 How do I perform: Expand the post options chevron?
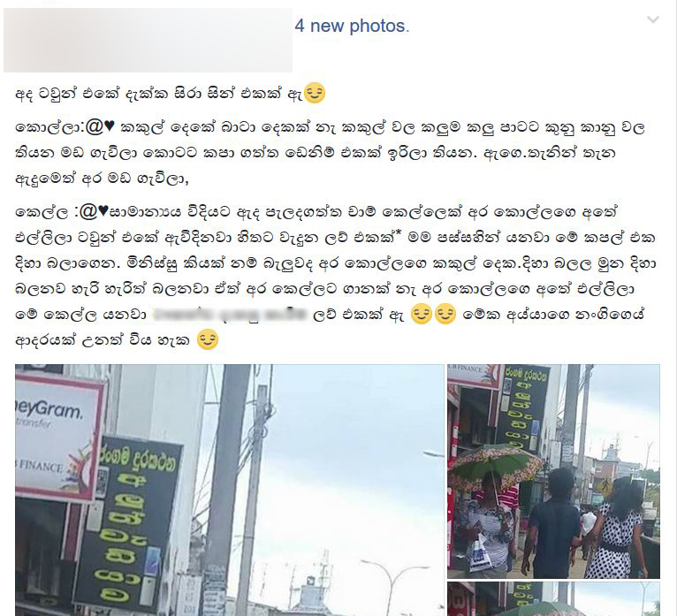point(653,19)
